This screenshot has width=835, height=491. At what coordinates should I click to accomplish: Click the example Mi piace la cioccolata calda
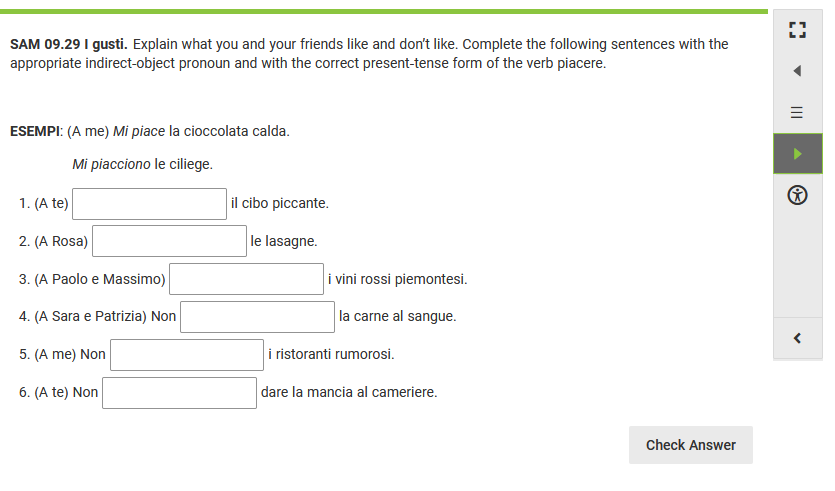(x=201, y=131)
